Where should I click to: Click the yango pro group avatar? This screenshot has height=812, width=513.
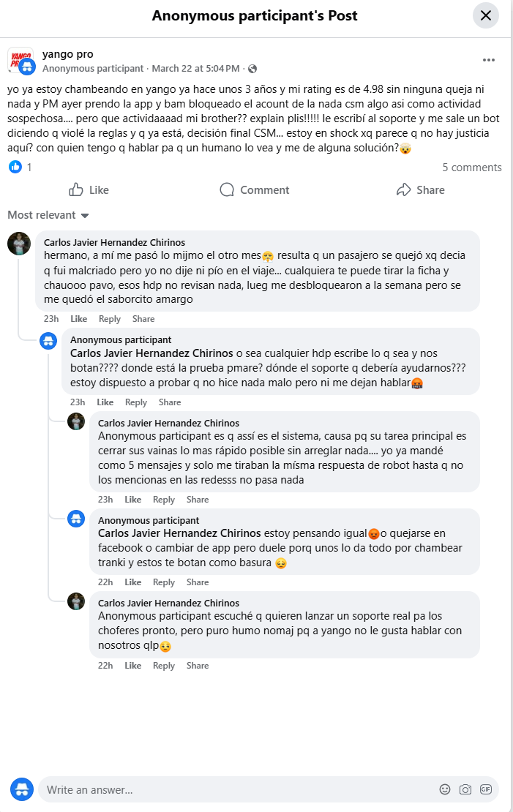[x=20, y=60]
